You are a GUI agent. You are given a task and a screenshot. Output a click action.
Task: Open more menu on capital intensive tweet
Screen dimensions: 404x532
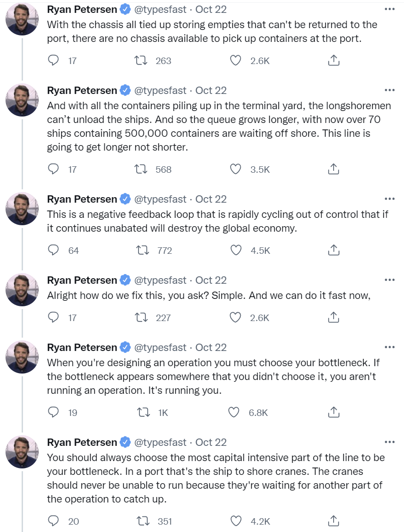tap(389, 442)
